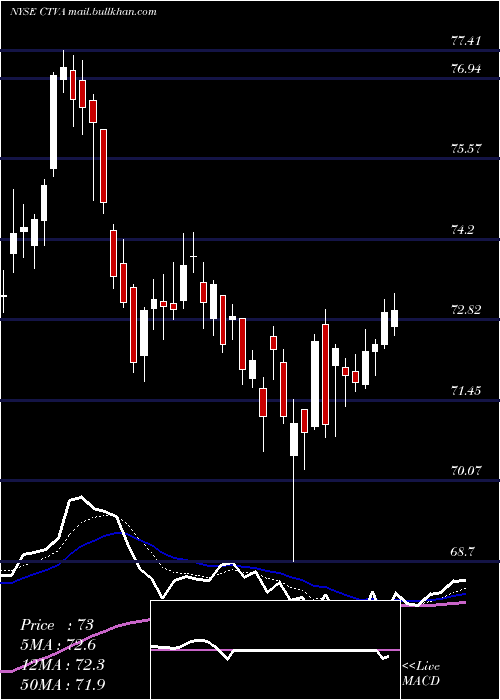Click the MACD inset chart panel

(x=275, y=650)
